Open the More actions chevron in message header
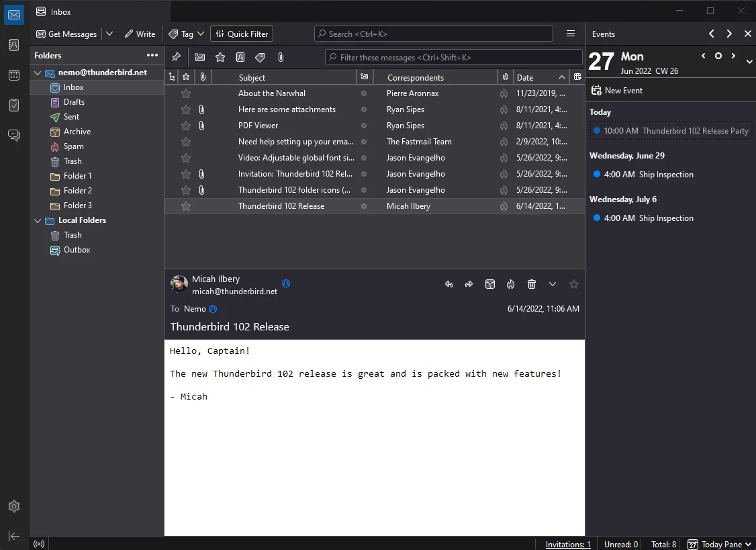The image size is (756, 550). [553, 284]
